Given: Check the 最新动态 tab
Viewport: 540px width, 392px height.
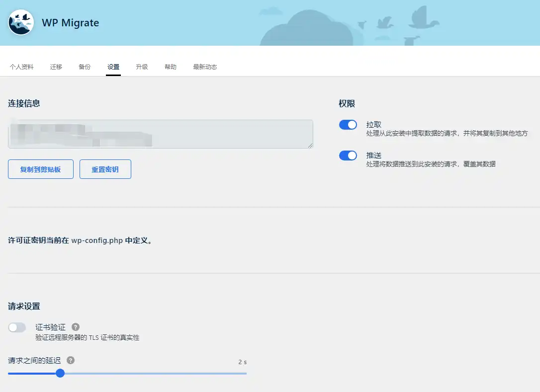Looking at the screenshot, I should click(x=205, y=66).
